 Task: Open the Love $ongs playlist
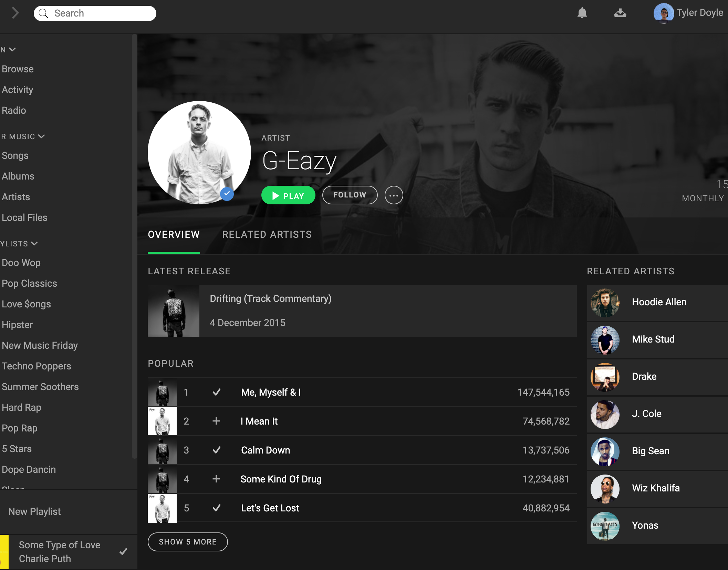[x=26, y=304]
